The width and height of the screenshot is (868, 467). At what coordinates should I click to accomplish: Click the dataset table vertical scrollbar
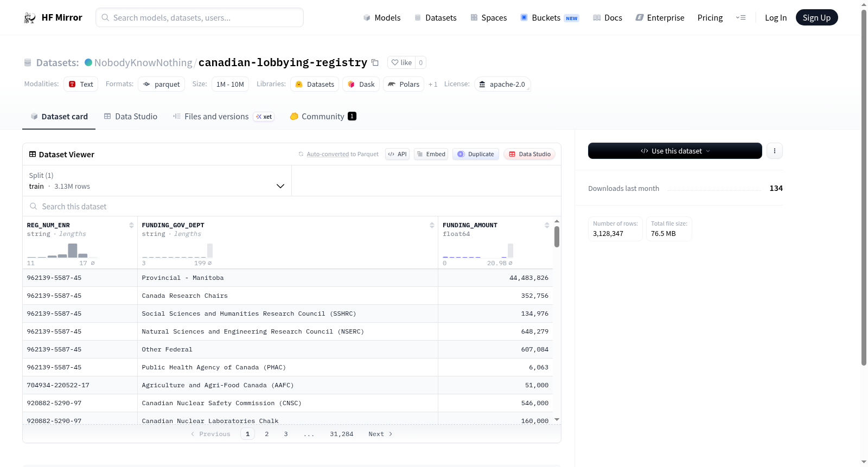(x=557, y=237)
